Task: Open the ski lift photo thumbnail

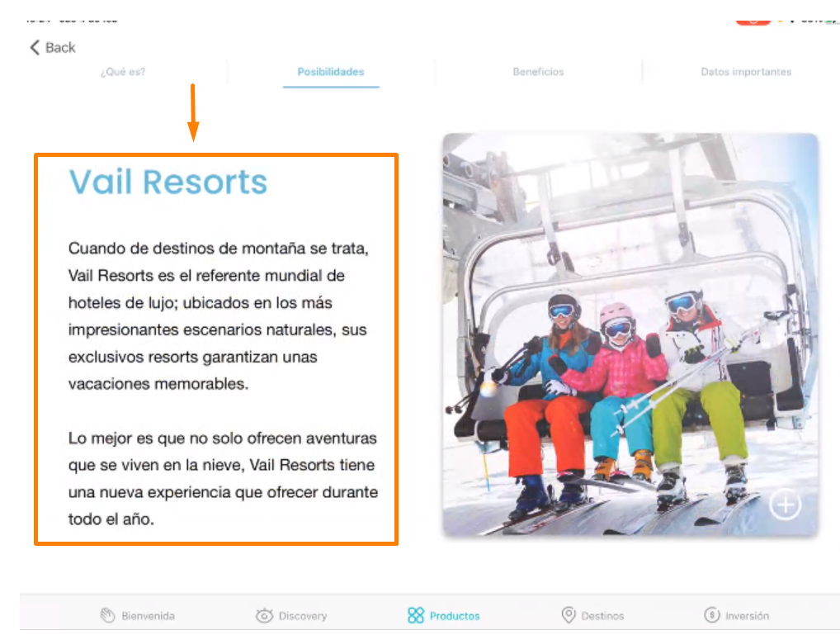Action: (630, 334)
